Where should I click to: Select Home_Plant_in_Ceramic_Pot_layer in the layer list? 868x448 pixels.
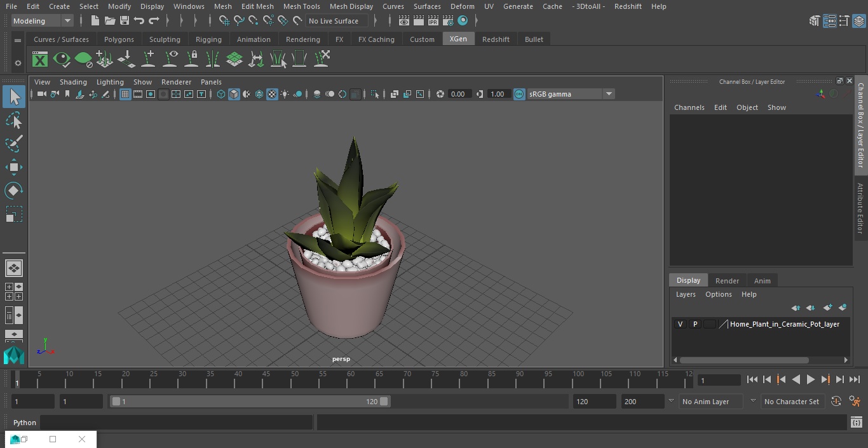(x=785, y=324)
